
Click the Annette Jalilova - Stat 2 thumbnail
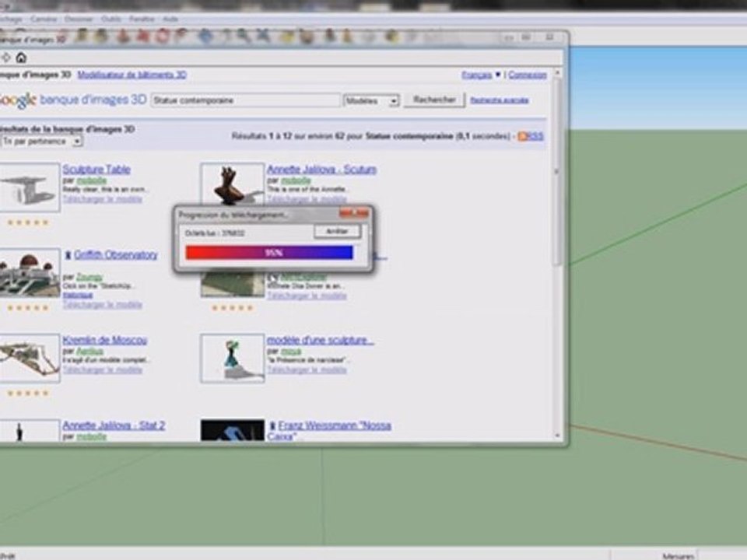tap(30, 430)
